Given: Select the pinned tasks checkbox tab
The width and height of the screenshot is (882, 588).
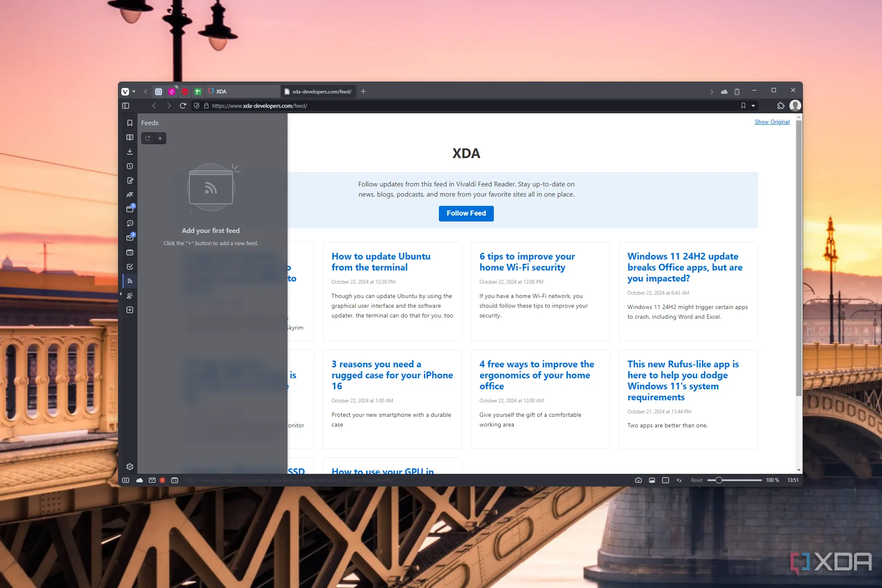Looking at the screenshot, I should click(x=159, y=91).
